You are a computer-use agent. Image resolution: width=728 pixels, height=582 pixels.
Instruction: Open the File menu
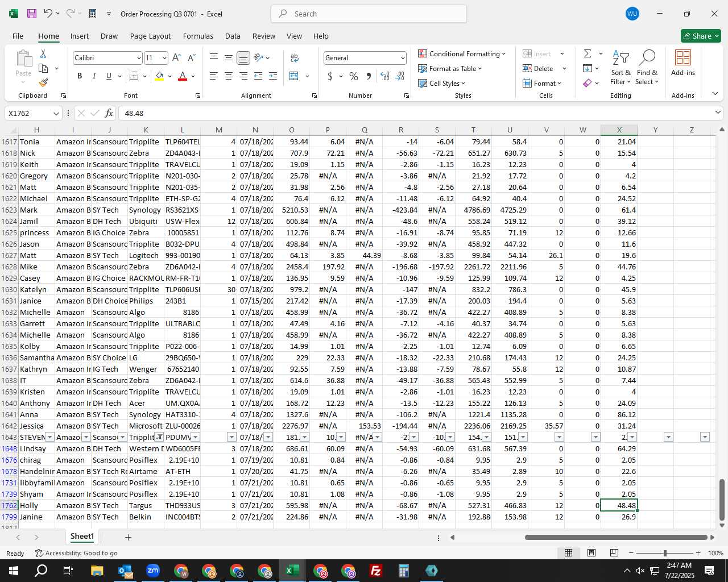18,36
